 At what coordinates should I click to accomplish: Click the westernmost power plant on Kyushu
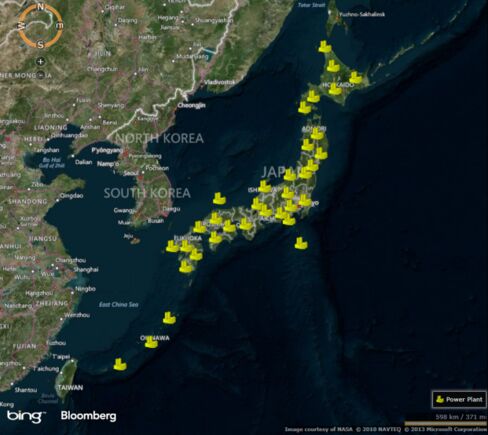coord(172,246)
